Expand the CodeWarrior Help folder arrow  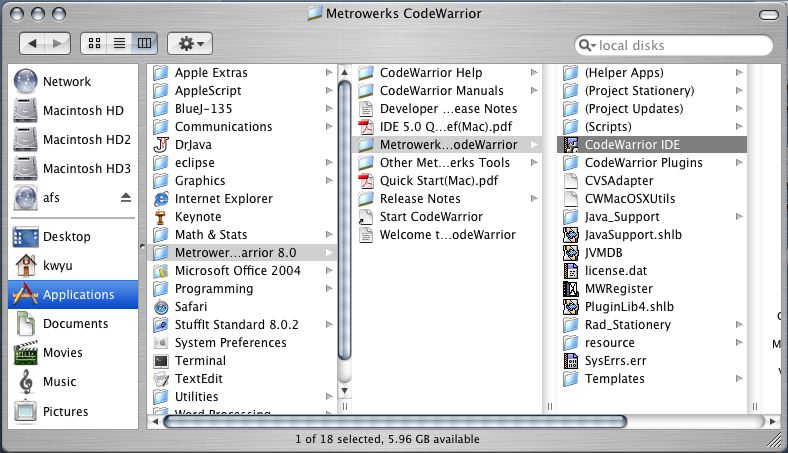click(534, 72)
